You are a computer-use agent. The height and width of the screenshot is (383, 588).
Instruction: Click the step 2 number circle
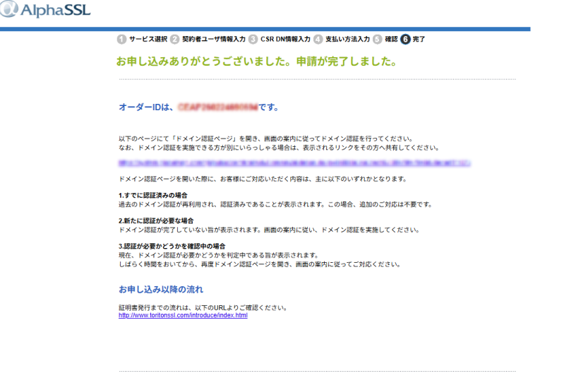174,40
